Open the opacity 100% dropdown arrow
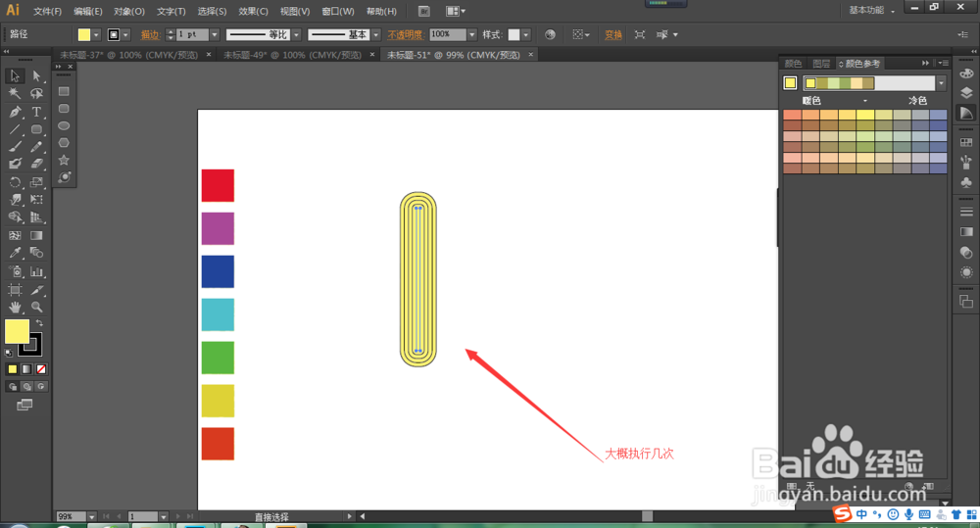This screenshot has height=528, width=980. point(472,35)
